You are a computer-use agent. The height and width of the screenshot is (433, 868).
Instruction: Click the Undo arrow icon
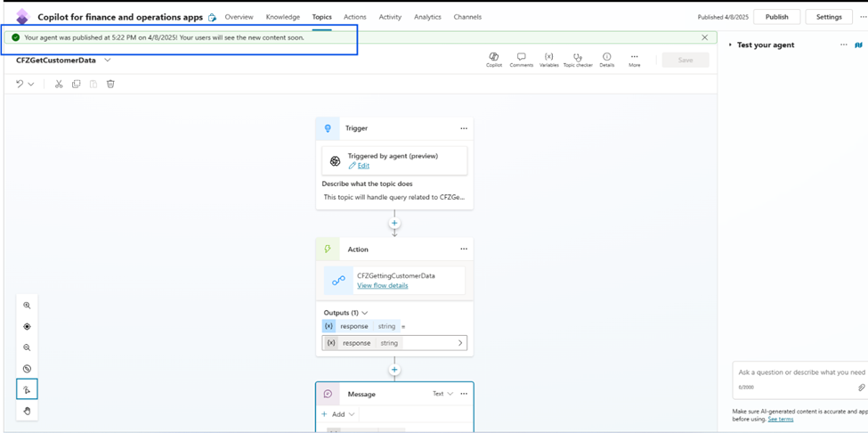20,84
